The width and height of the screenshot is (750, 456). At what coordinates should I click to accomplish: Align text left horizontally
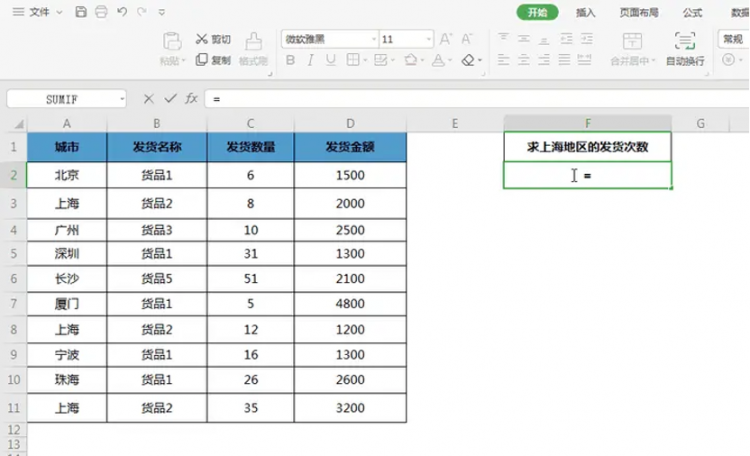503,60
